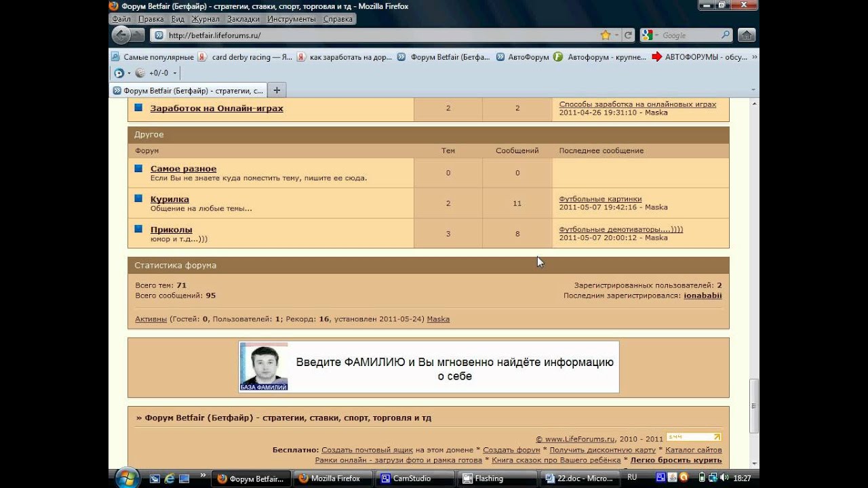Image resolution: width=868 pixels, height=488 pixels.
Task: Switch to '22.doc - Micro...' taskbar window
Action: point(580,479)
